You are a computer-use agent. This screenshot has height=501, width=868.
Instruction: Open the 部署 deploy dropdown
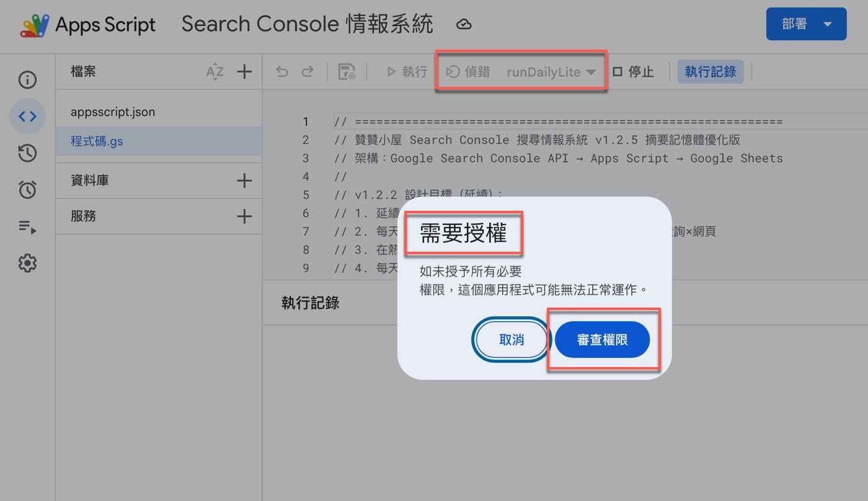tap(806, 24)
